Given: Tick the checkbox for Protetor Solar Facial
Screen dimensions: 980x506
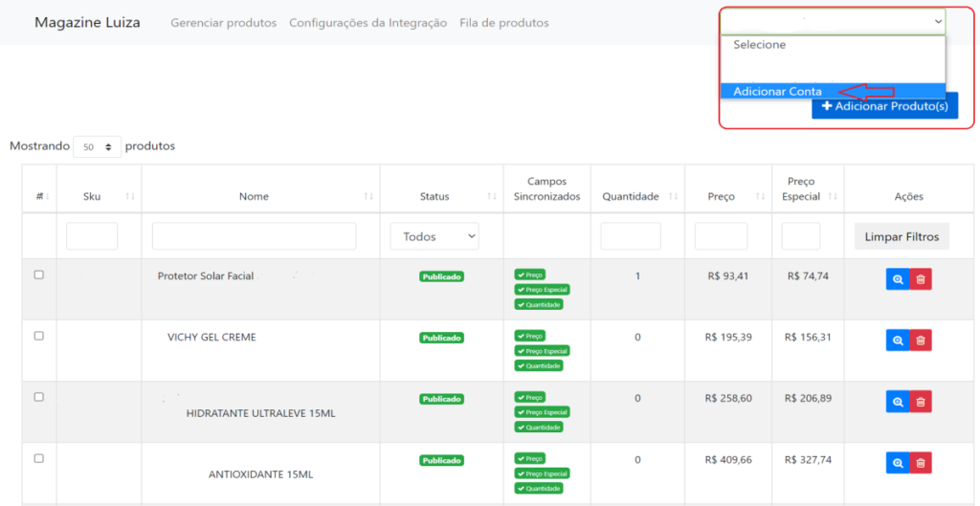Looking at the screenshot, I should [x=39, y=275].
